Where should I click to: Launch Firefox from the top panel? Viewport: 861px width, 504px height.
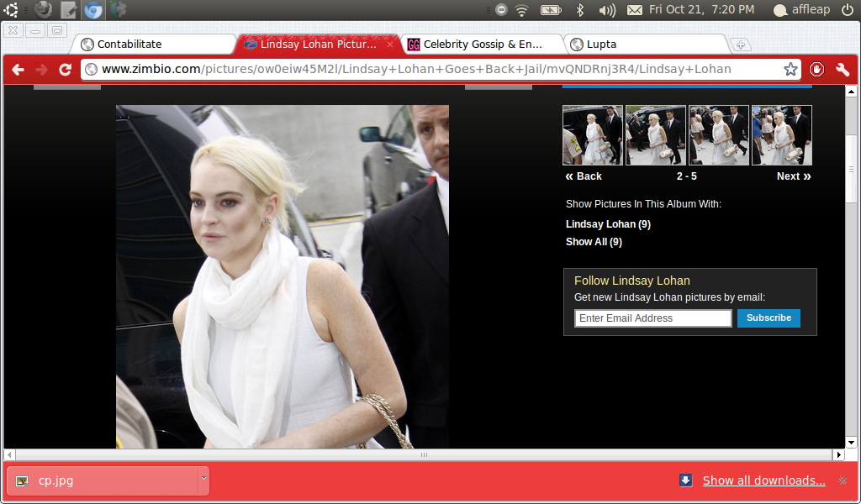click(x=43, y=9)
